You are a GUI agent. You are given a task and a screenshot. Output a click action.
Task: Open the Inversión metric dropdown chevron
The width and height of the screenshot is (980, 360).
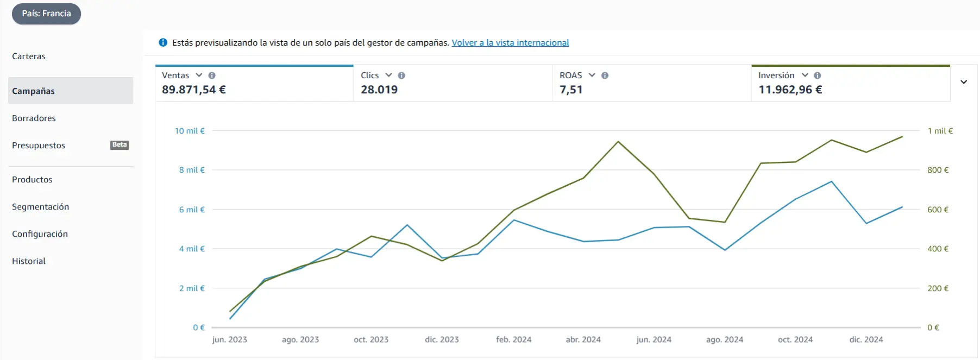[x=805, y=75]
